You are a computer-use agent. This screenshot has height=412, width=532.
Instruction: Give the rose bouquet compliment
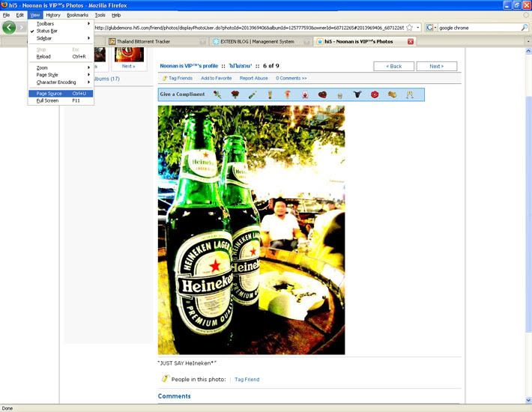(235, 94)
